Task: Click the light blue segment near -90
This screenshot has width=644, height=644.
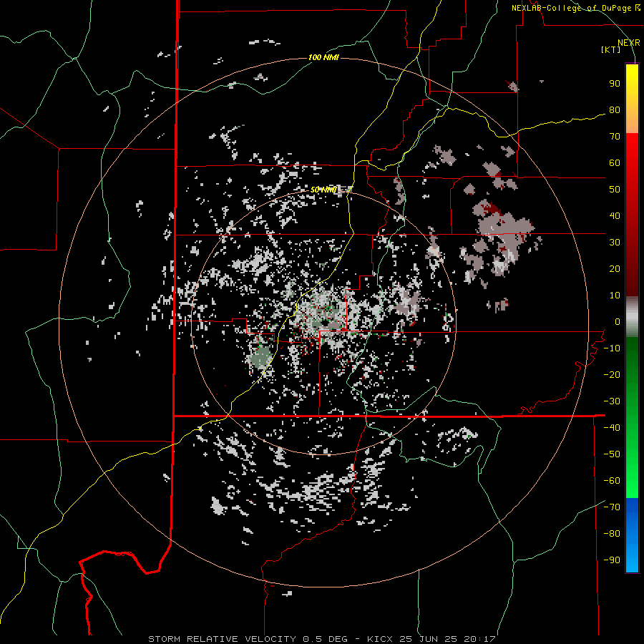Action: [632, 560]
